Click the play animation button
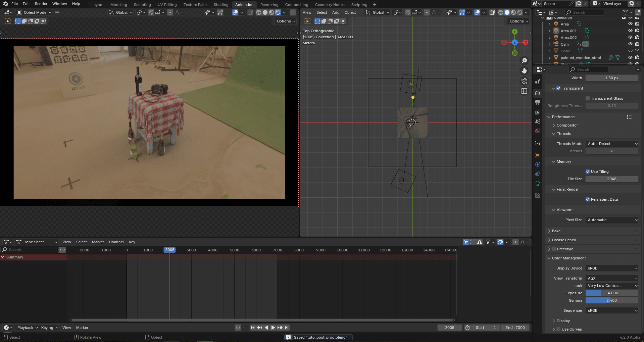Viewport: 644px width, 342px height. tap(273, 328)
